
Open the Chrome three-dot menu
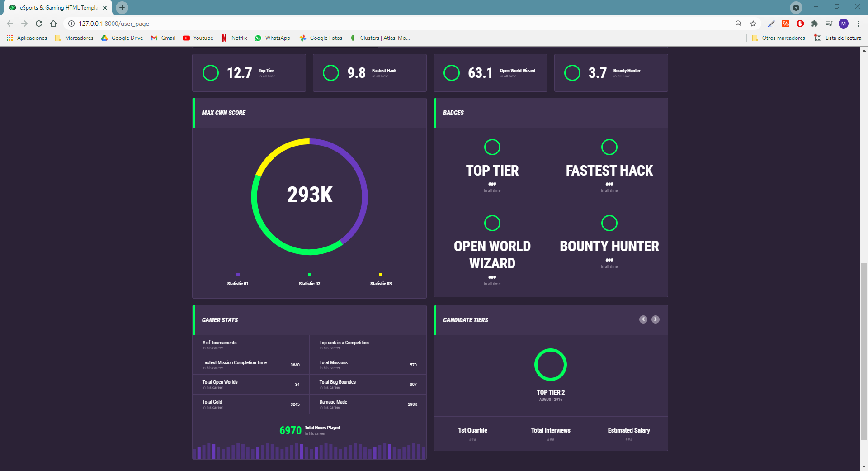(x=858, y=24)
